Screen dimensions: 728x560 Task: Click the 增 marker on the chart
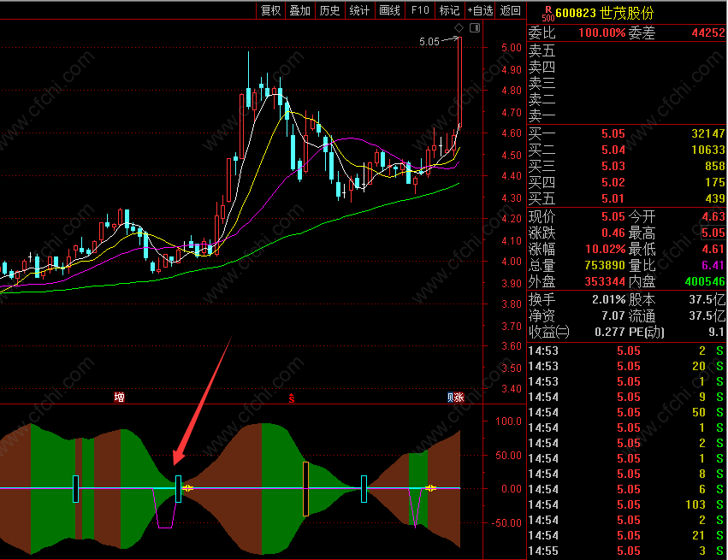(x=119, y=398)
